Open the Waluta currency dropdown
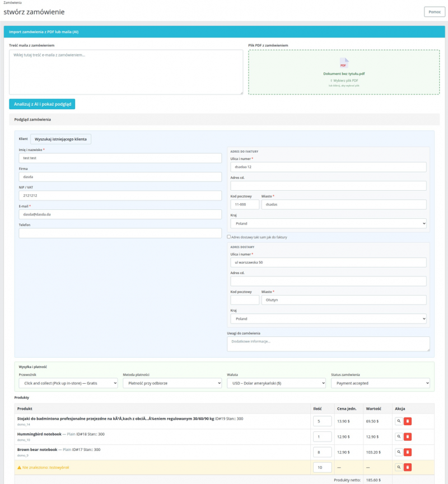 click(x=277, y=383)
